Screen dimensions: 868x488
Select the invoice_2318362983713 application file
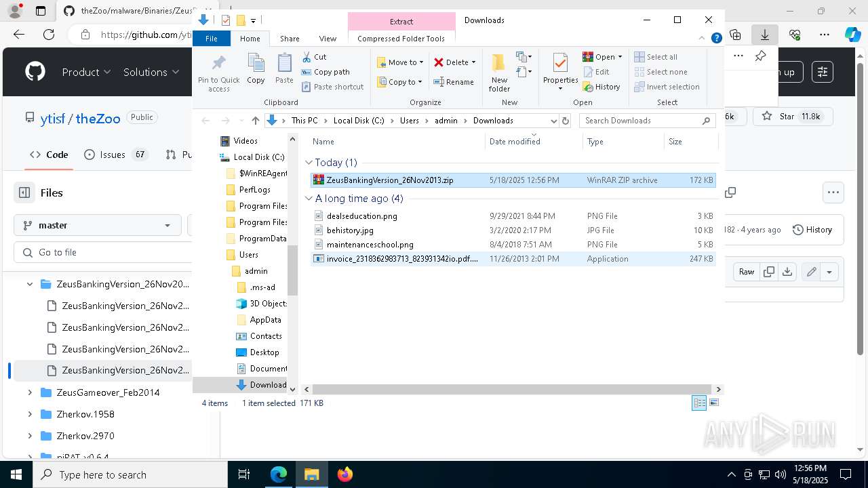click(x=513, y=259)
